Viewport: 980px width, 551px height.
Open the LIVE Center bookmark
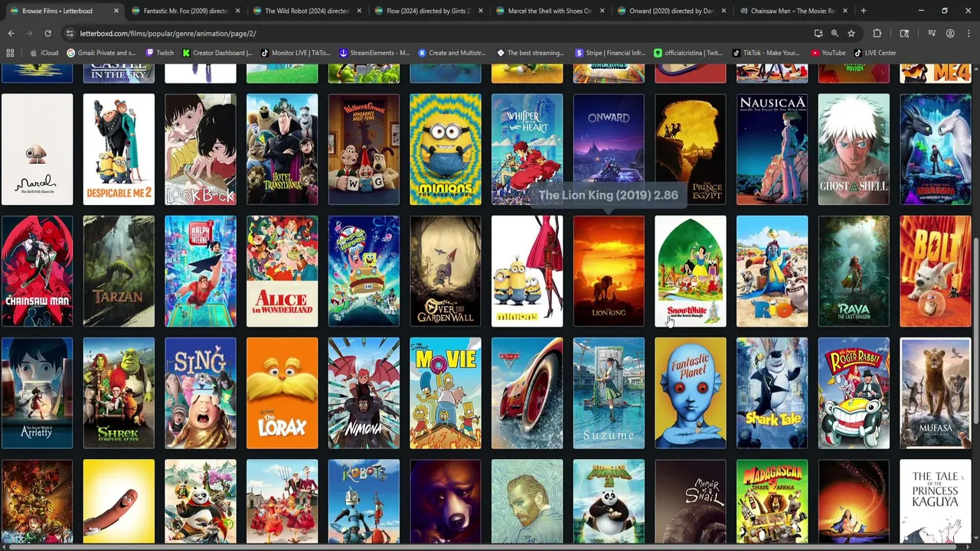click(875, 53)
